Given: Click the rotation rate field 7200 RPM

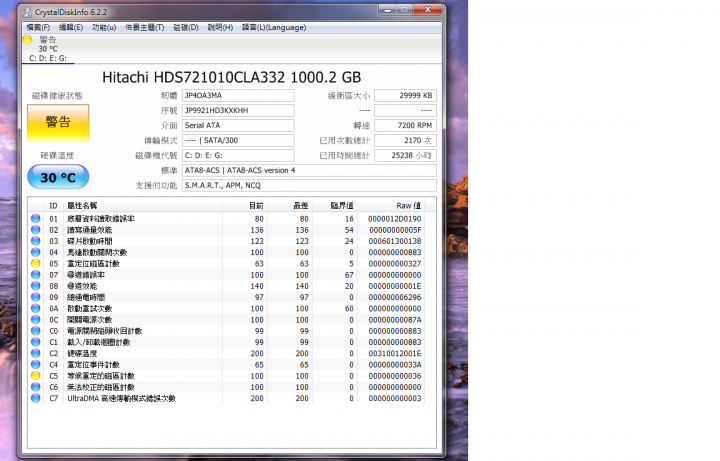Looking at the screenshot, I should coord(405,125).
